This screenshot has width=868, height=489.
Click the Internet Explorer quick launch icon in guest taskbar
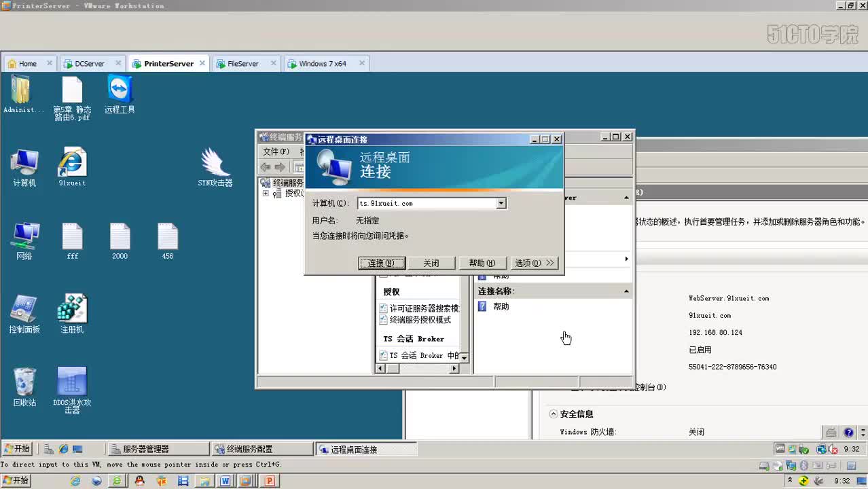tap(64, 449)
